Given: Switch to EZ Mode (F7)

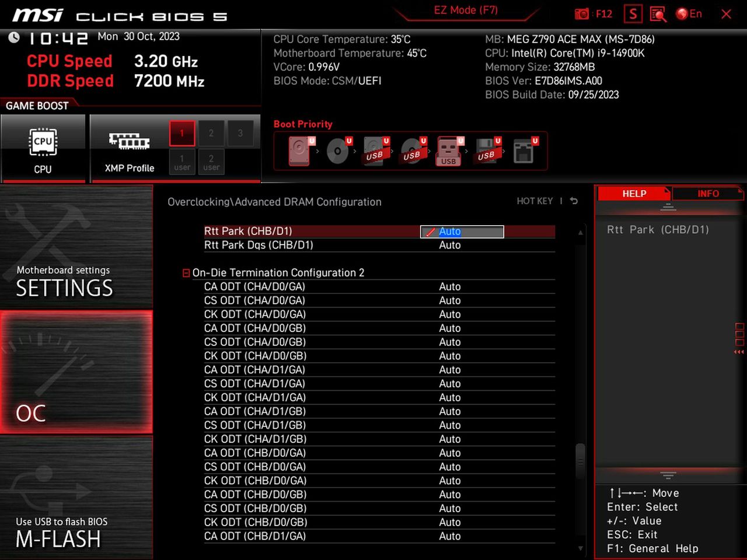Looking at the screenshot, I should tap(466, 10).
